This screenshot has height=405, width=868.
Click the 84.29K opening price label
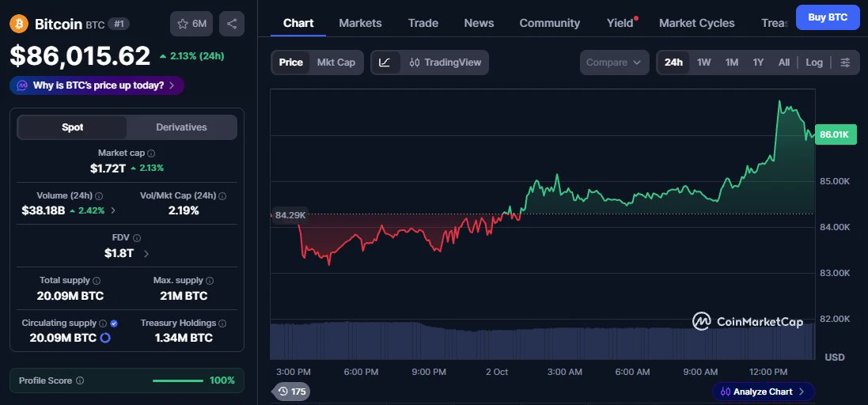pyautogui.click(x=290, y=214)
